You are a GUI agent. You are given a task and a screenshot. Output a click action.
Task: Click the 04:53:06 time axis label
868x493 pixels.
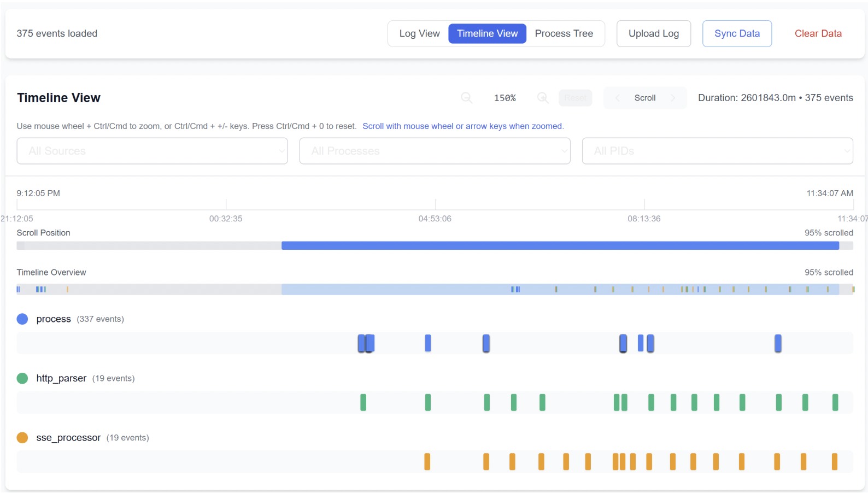tap(435, 219)
